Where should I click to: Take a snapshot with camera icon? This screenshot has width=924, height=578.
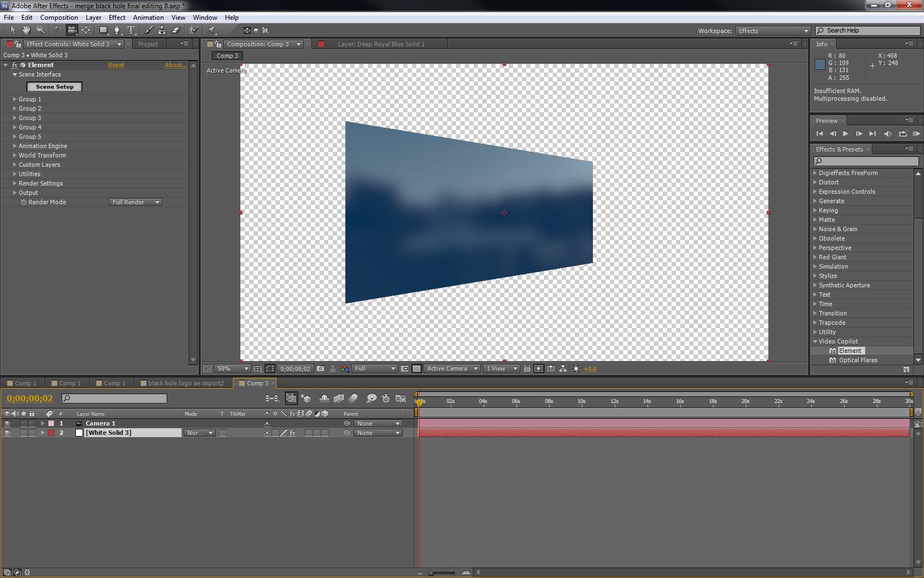tap(321, 369)
